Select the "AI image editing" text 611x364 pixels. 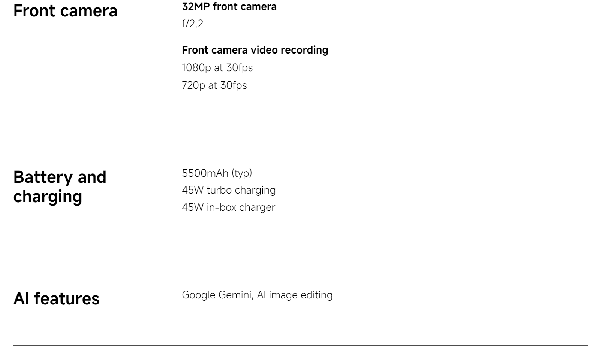pyautogui.click(x=295, y=295)
